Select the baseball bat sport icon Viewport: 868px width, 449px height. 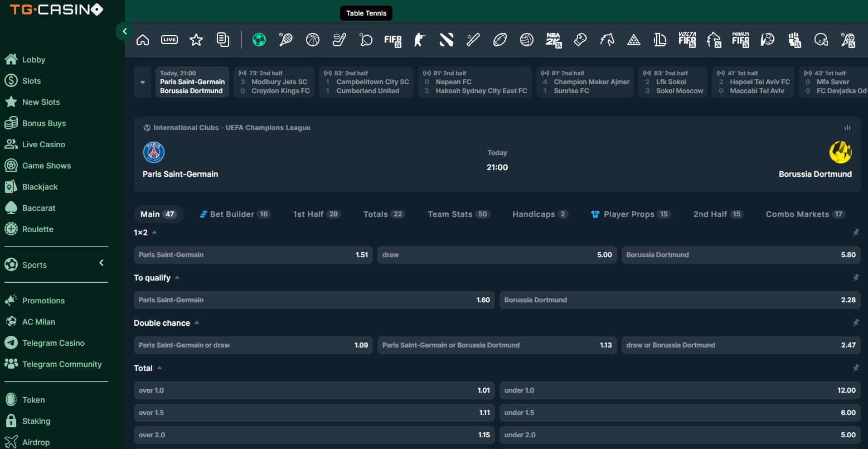coord(473,40)
